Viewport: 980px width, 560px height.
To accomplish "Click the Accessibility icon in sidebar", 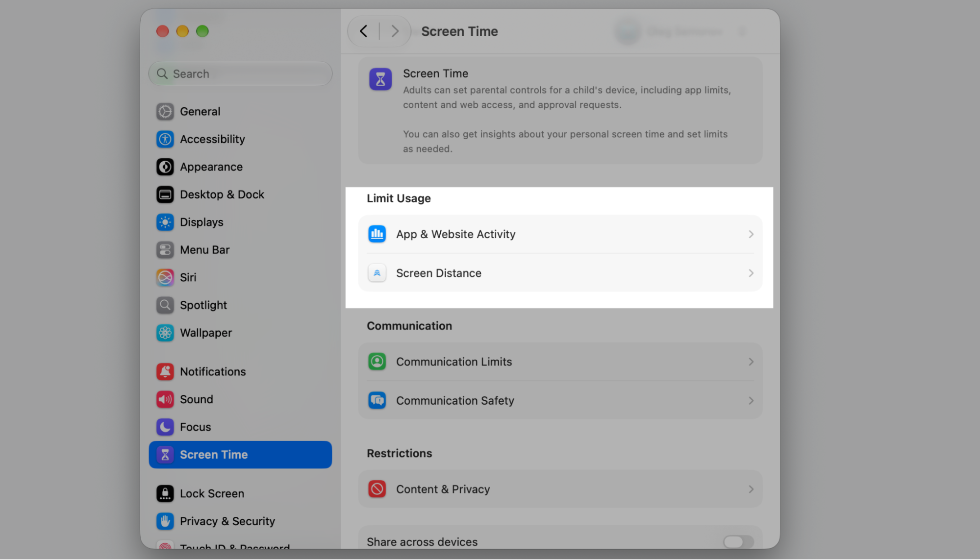I will (x=165, y=139).
